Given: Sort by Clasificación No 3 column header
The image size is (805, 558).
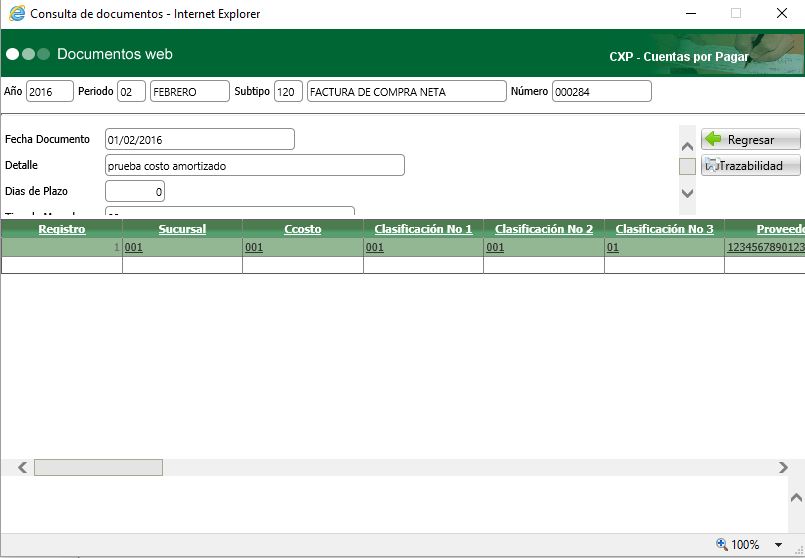Looking at the screenshot, I should tap(664, 229).
